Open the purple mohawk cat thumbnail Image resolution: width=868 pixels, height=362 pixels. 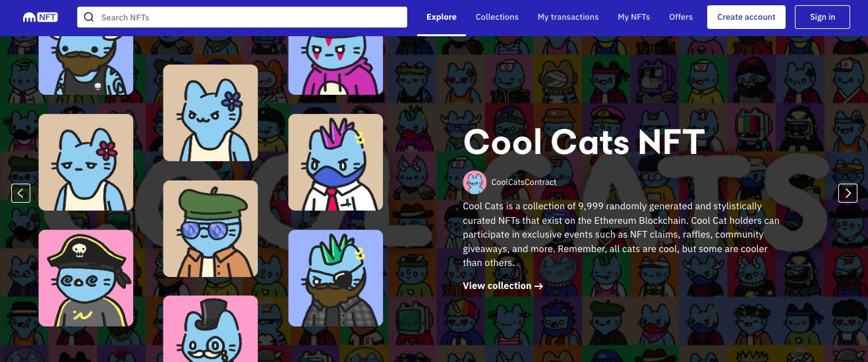click(x=335, y=163)
